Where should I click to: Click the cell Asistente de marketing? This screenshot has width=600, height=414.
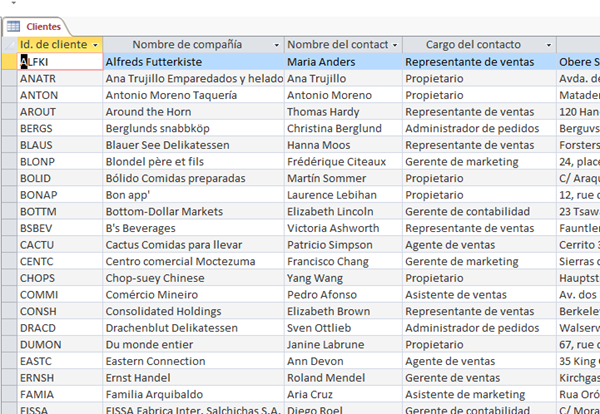(479, 394)
